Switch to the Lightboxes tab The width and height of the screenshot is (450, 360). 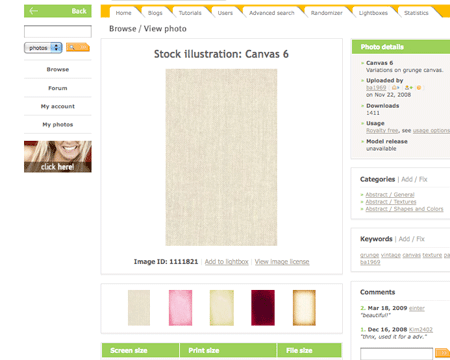pyautogui.click(x=373, y=13)
